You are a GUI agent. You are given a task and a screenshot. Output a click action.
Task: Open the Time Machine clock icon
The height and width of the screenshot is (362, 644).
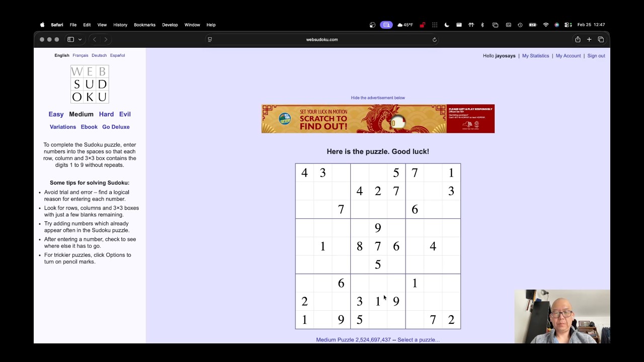[x=520, y=25]
